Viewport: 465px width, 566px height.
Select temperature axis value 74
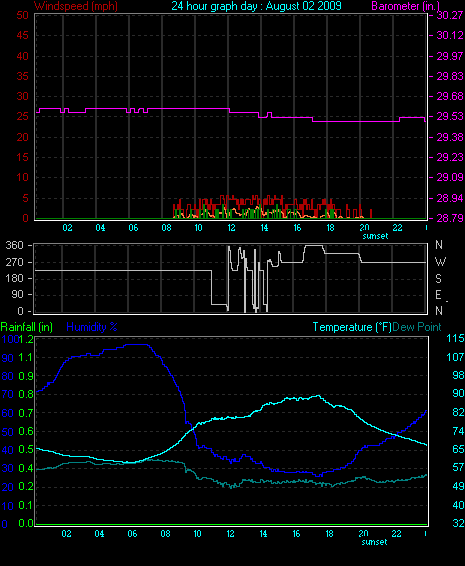coord(458,431)
